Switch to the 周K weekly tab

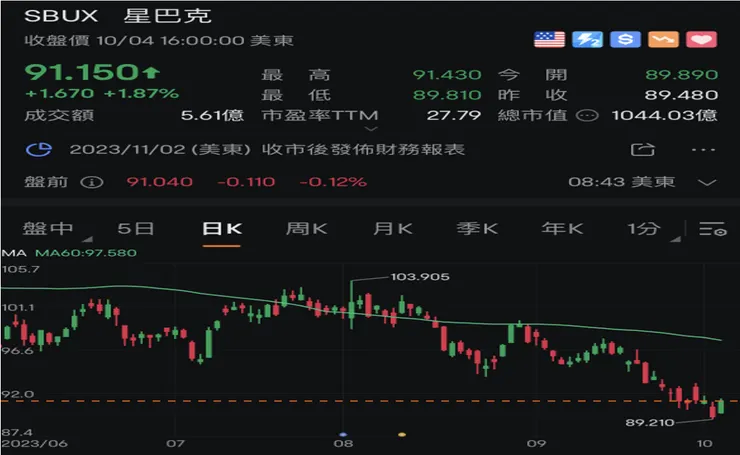[x=306, y=229]
